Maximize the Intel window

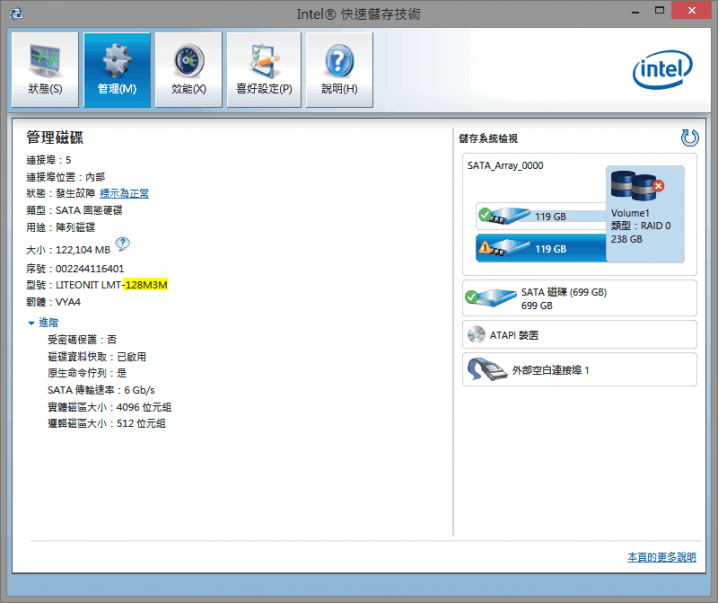(x=659, y=11)
